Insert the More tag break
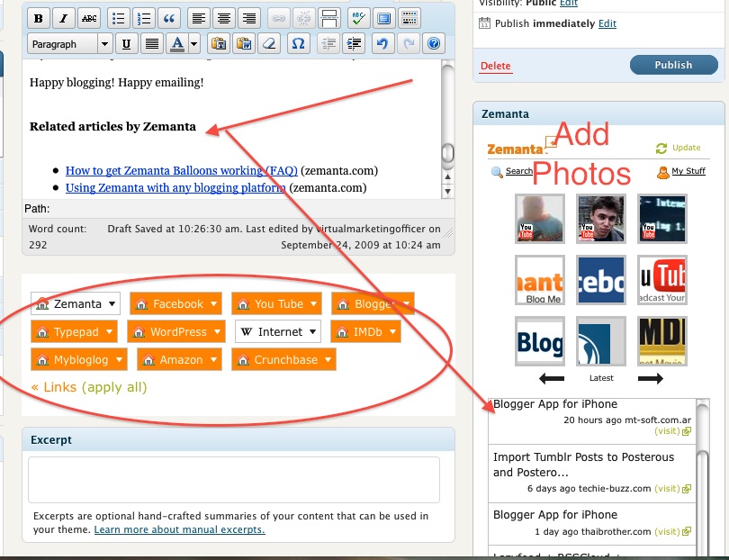This screenshot has height=560, width=729. tap(328, 19)
